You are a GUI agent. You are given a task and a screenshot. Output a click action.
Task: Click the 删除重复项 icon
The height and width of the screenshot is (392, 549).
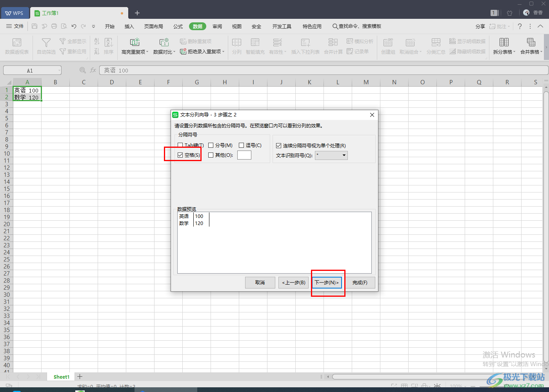[183, 41]
